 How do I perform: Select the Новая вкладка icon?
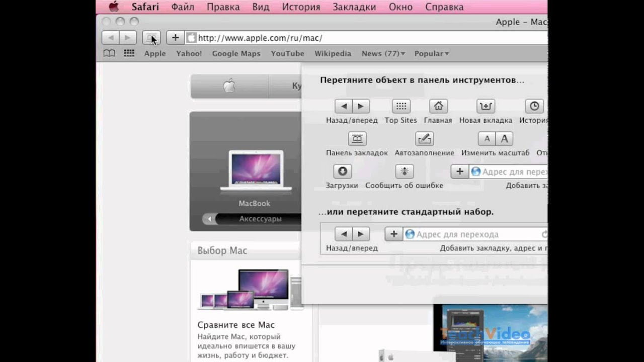[x=486, y=106]
